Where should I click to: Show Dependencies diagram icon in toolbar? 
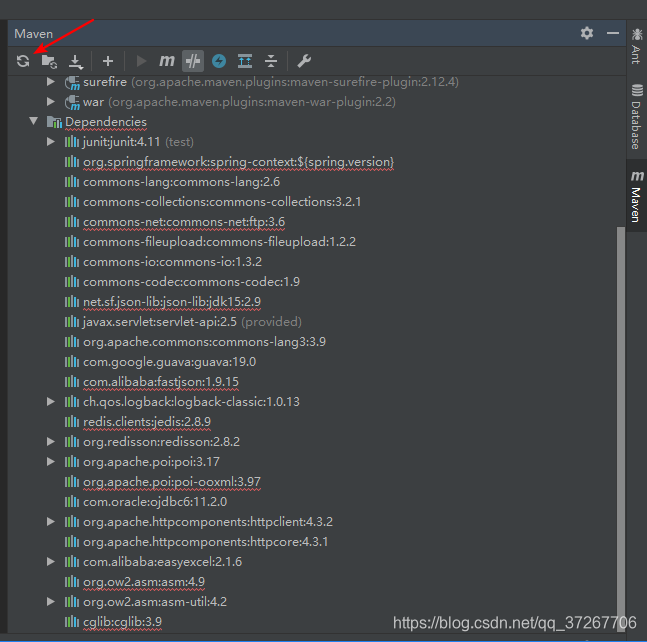[245, 61]
